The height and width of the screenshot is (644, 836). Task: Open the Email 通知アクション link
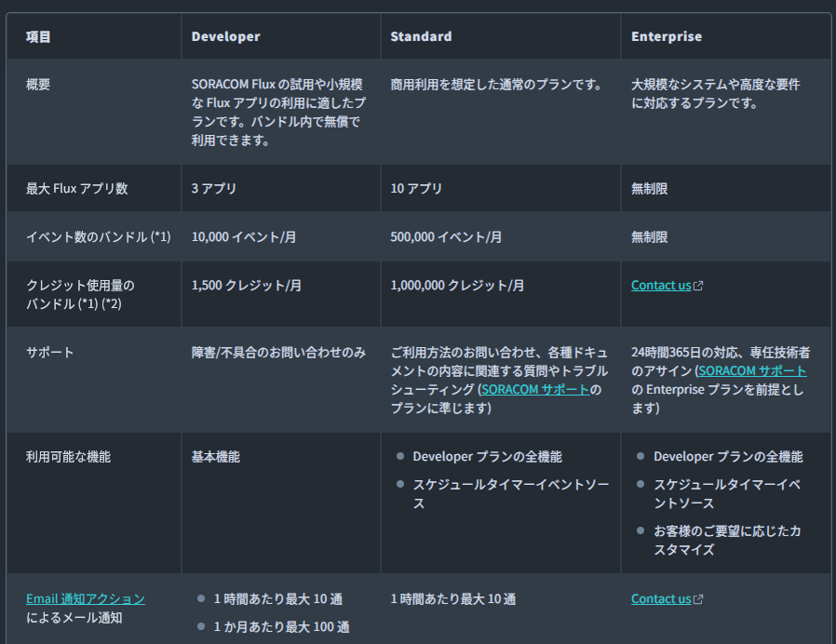pos(86,598)
